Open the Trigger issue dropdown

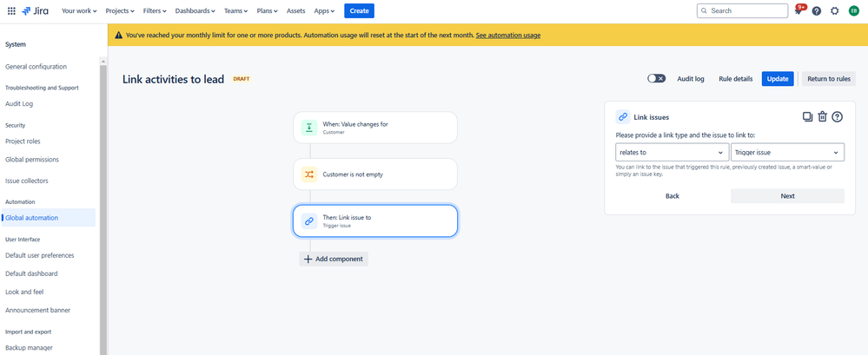[788, 152]
